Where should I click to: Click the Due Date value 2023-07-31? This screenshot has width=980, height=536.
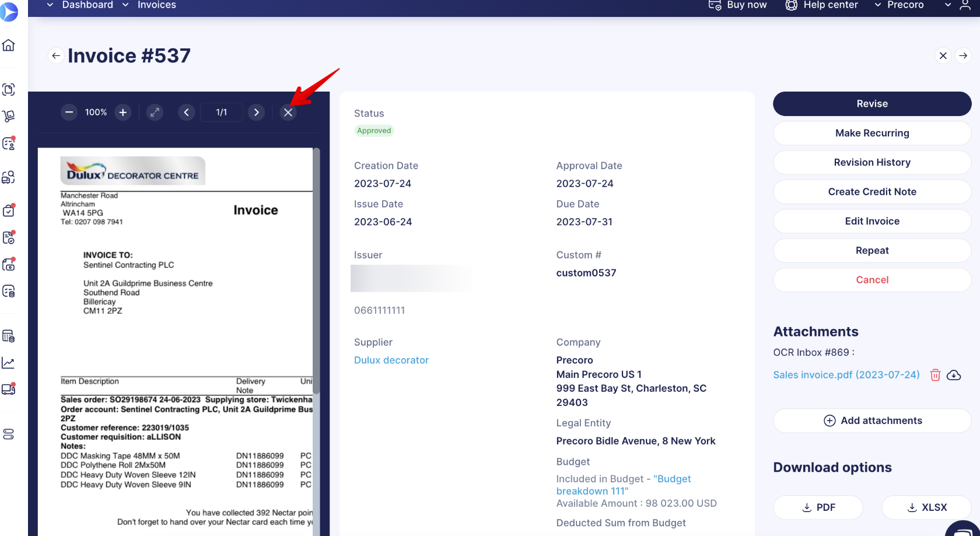(584, 222)
